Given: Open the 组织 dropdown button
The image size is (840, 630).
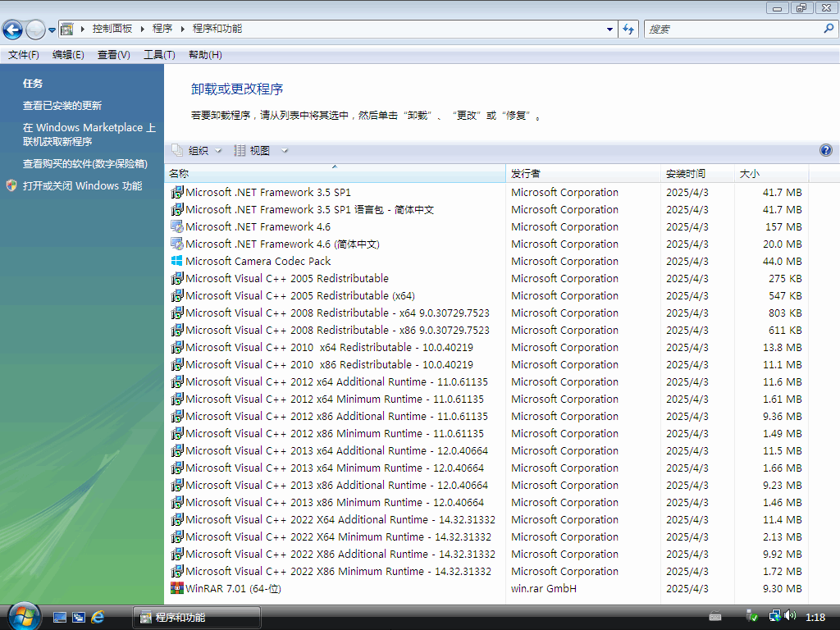Looking at the screenshot, I should pyautogui.click(x=197, y=151).
